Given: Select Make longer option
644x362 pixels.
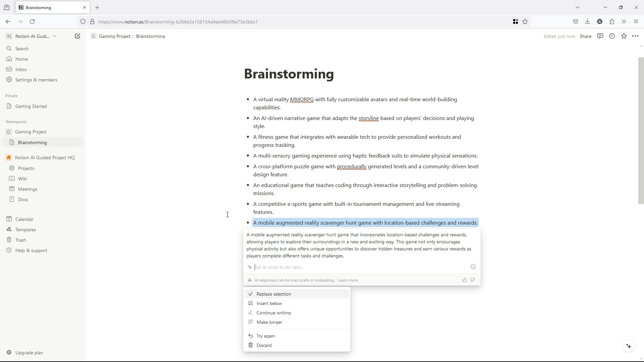Looking at the screenshot, I should [269, 322].
